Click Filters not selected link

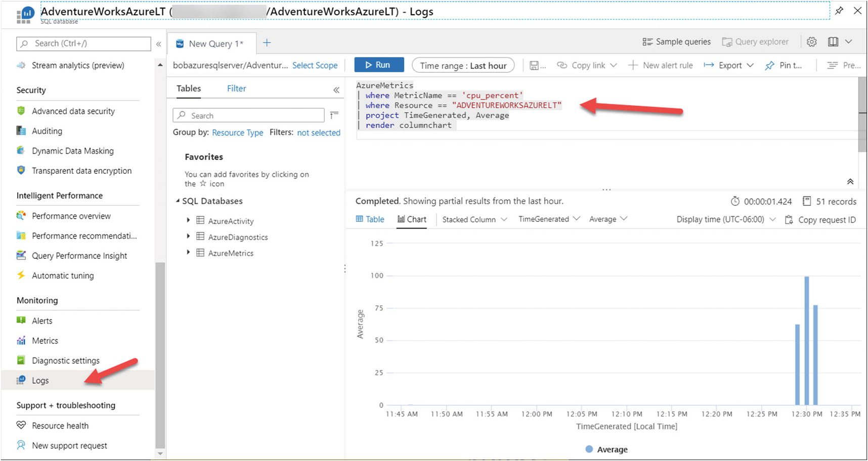pos(319,132)
